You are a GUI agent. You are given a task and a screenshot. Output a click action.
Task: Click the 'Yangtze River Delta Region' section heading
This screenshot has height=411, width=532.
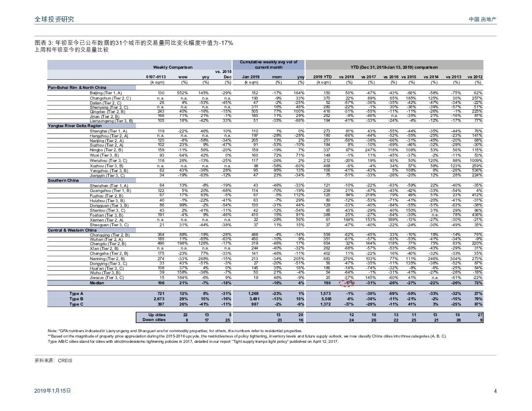[74, 126]
